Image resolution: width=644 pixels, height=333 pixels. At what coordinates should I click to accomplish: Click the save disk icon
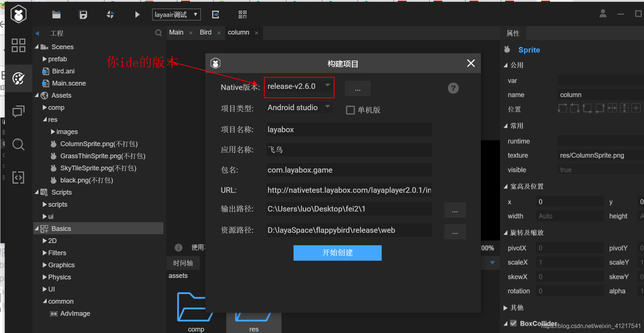pyautogui.click(x=83, y=15)
